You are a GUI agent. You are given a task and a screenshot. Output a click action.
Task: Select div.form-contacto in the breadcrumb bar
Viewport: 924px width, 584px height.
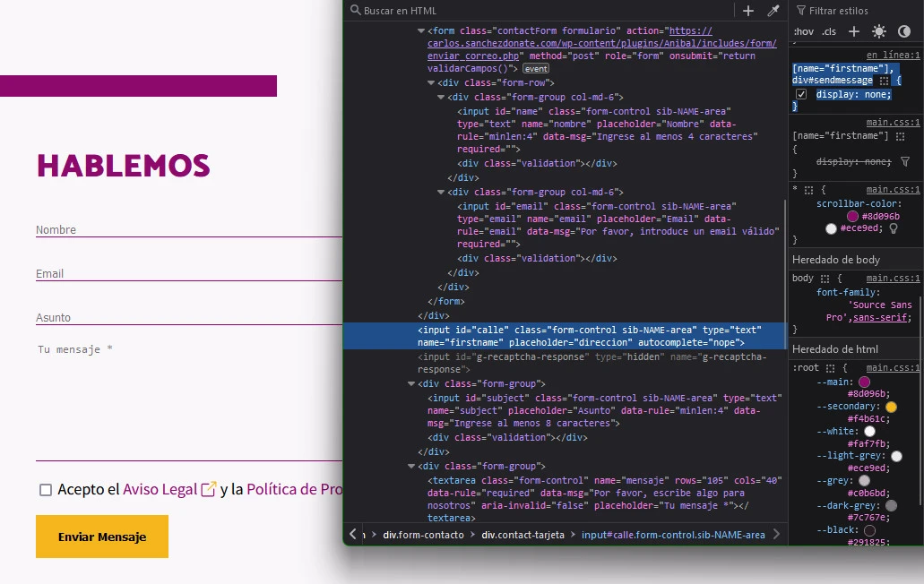(x=423, y=535)
